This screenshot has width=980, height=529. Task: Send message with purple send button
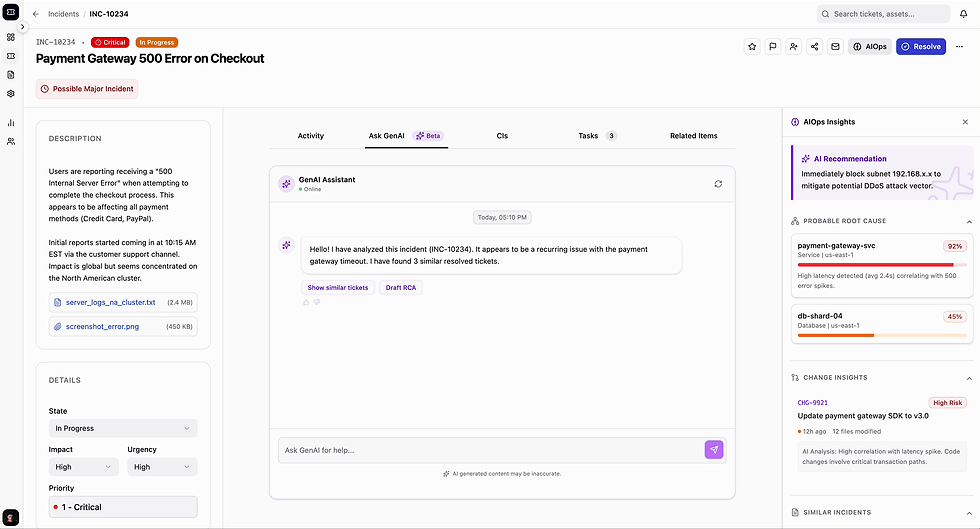point(714,450)
